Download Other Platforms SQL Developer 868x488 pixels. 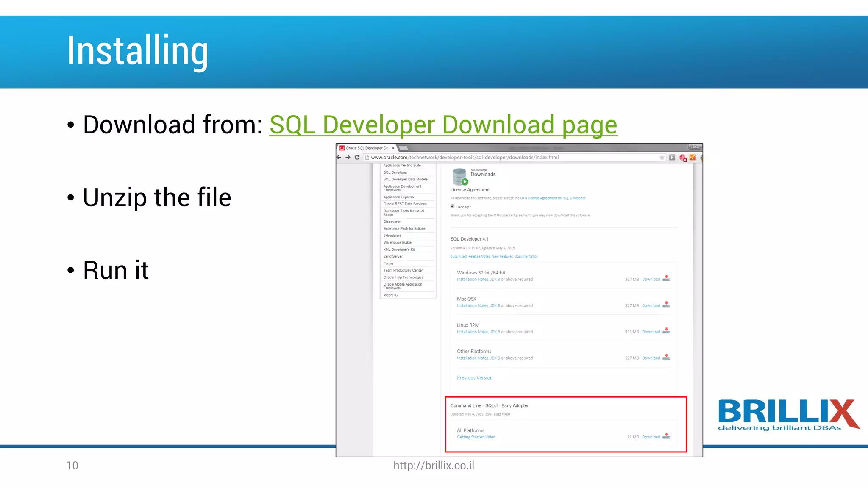651,358
